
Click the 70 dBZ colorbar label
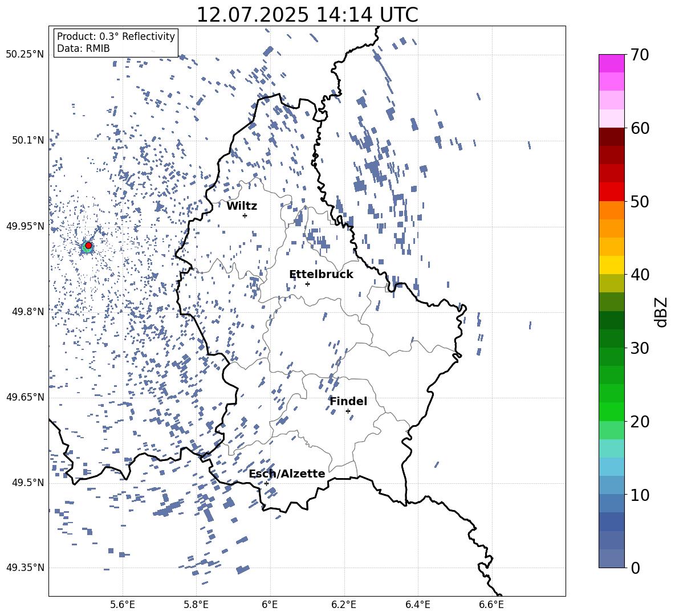click(x=640, y=55)
